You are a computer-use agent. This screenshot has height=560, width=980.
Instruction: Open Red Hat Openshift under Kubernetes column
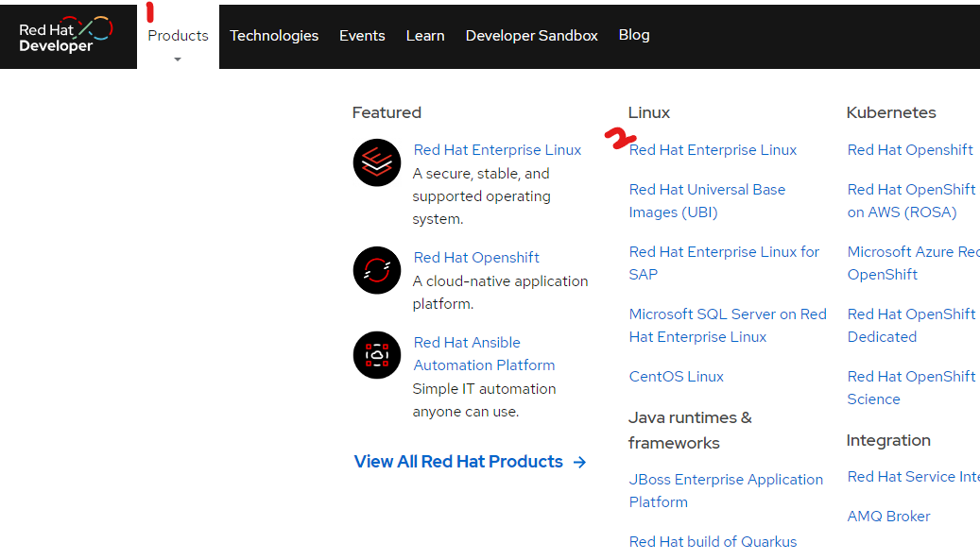coord(910,150)
